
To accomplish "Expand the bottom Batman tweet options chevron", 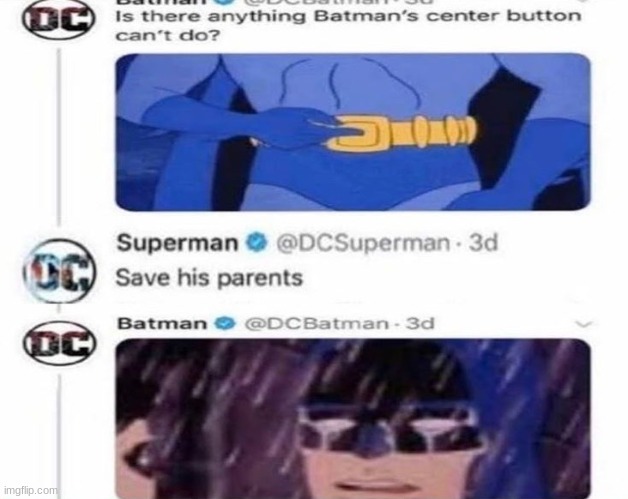I will click(x=583, y=324).
